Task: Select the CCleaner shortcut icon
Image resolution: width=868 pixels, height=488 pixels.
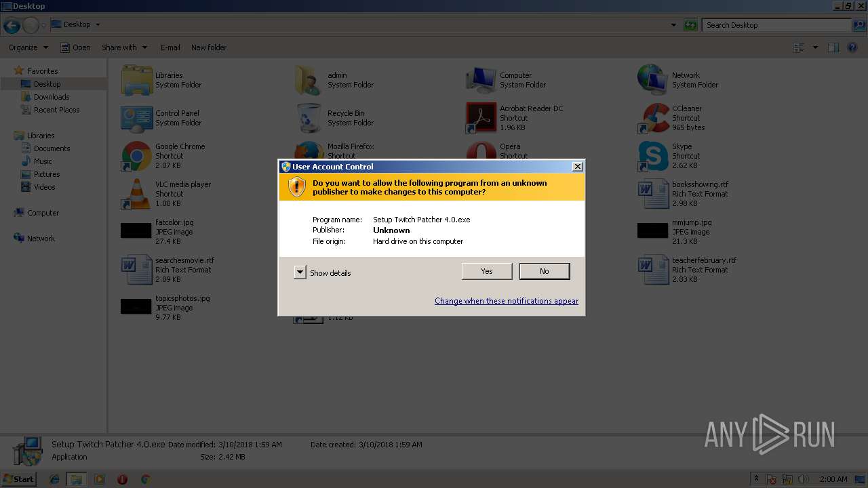Action: 653,118
